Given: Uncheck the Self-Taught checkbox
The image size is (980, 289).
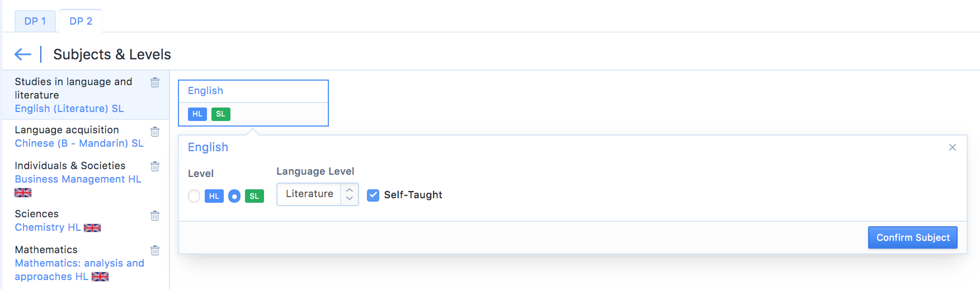Looking at the screenshot, I should 373,195.
